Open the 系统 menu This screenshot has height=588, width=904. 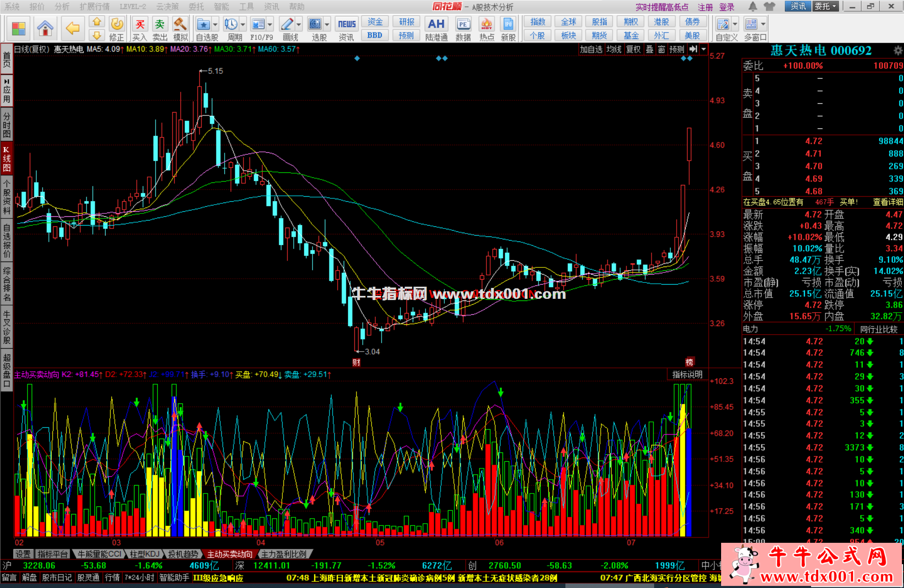pyautogui.click(x=12, y=6)
